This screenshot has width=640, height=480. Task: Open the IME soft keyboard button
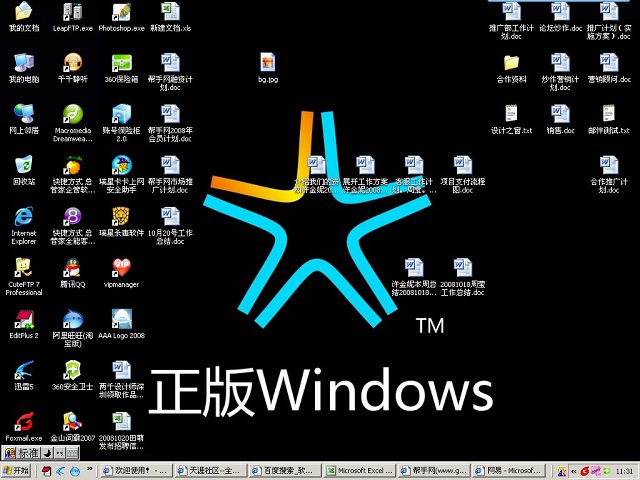point(72,452)
